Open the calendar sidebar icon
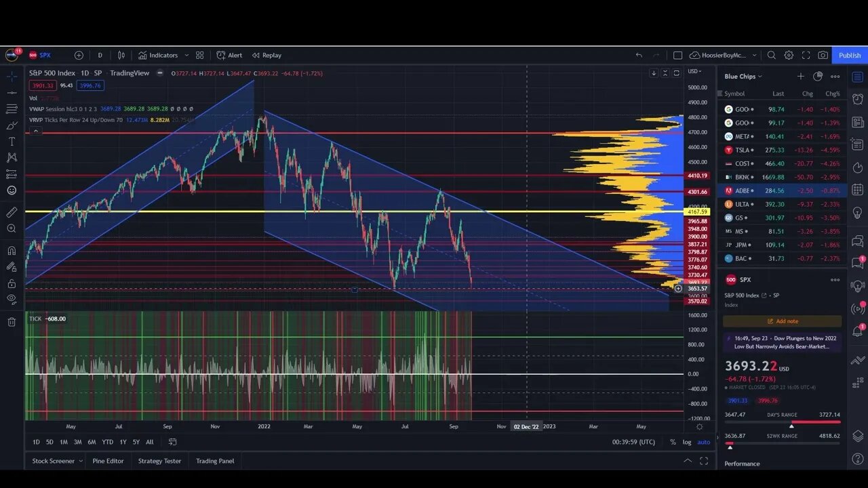Viewport: 868px width, 488px height. tap(858, 190)
